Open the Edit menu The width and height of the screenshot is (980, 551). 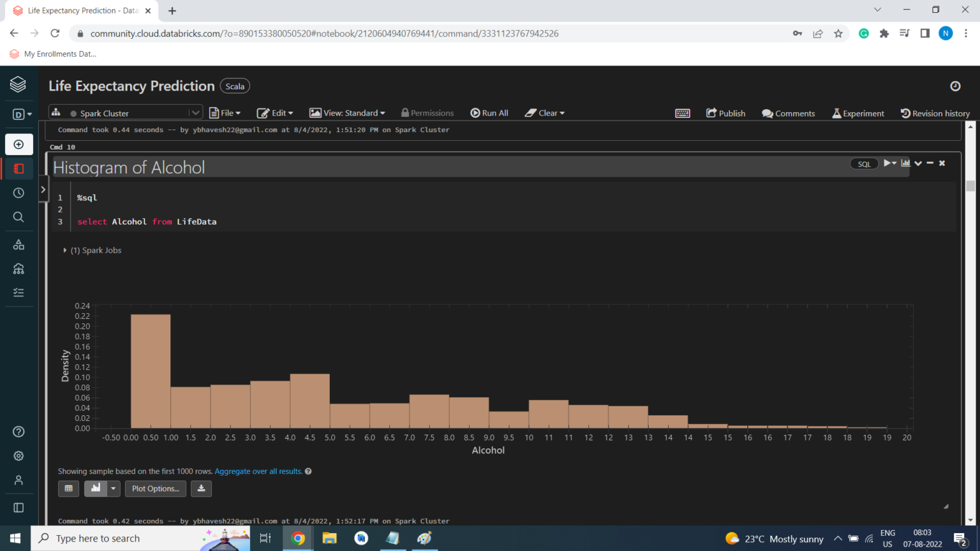275,113
